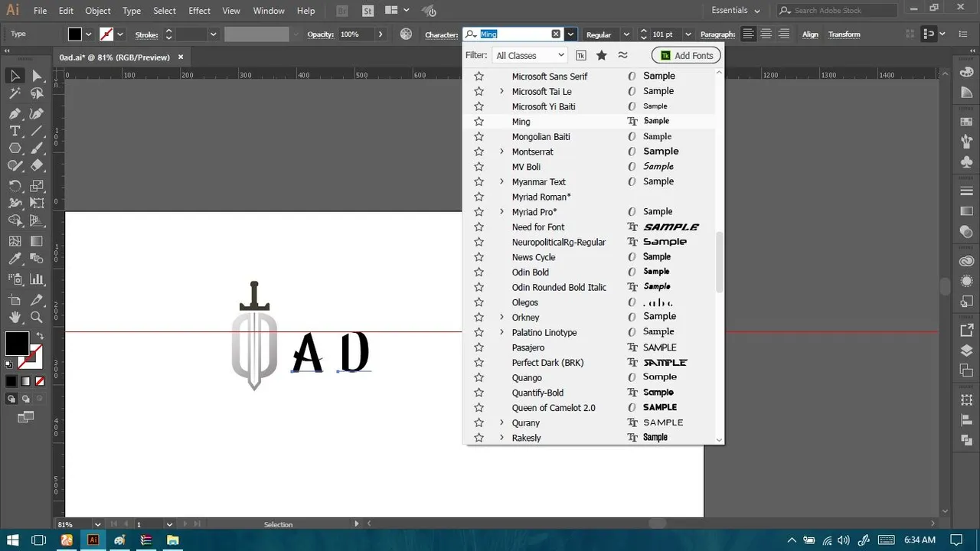Open the Align panel link
This screenshot has height=551, width=980.
point(810,34)
